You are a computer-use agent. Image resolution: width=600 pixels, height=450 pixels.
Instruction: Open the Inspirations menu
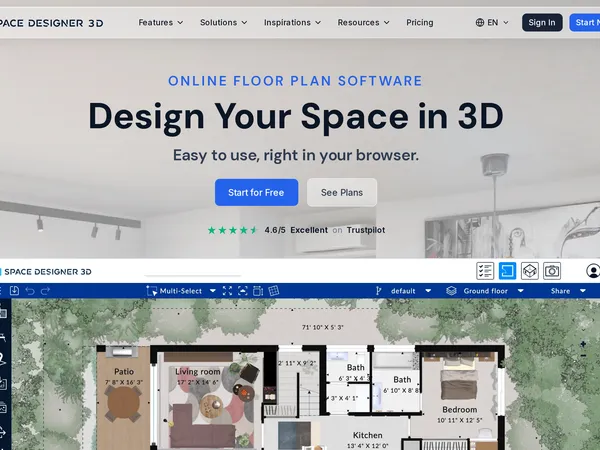coord(292,23)
